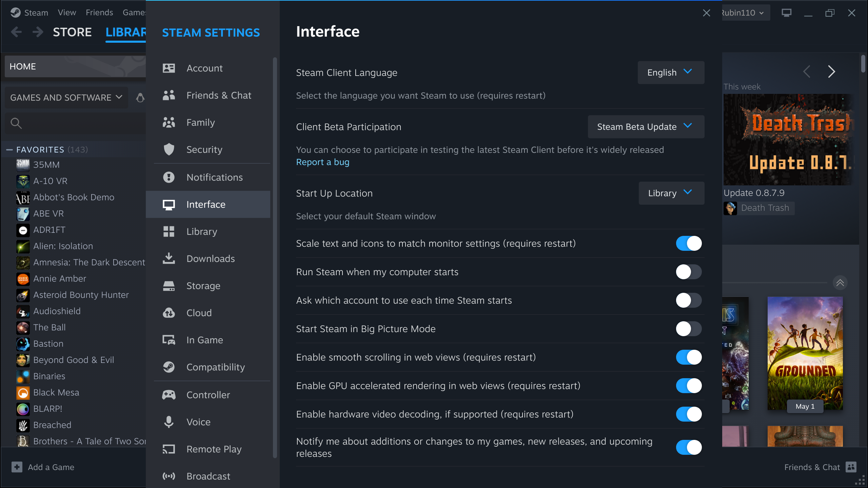
Task: Open the Rubin110 account dropdown
Action: click(745, 13)
